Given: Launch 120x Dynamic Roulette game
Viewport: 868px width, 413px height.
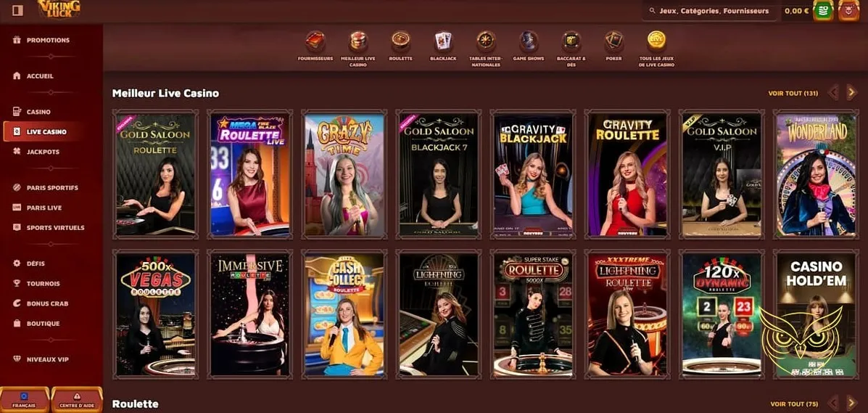Looking at the screenshot, I should click(x=722, y=314).
